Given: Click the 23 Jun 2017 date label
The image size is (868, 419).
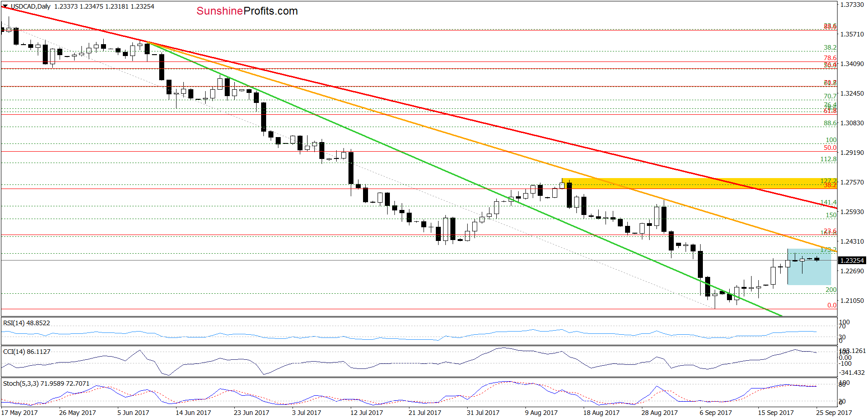Looking at the screenshot, I should (x=252, y=413).
